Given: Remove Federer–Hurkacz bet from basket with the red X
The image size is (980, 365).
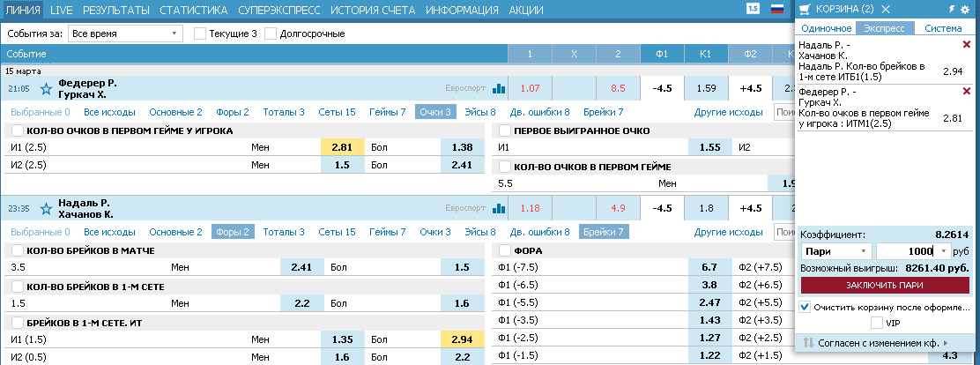Looking at the screenshot, I should point(967,92).
